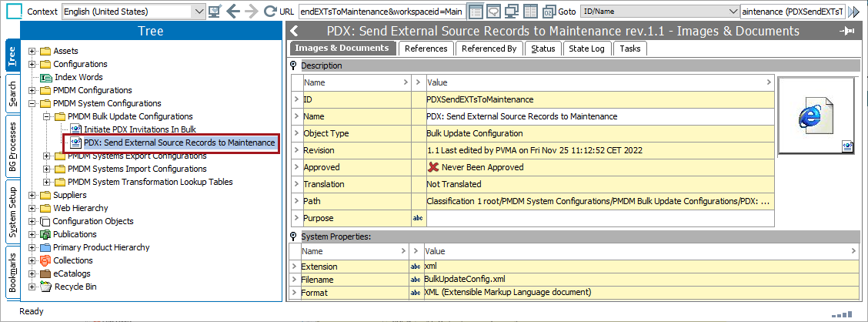Toggle the System Properties section pin

coord(294,236)
